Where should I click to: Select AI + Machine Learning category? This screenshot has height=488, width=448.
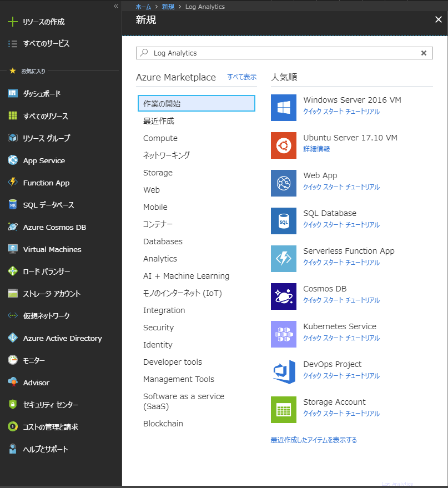point(186,276)
